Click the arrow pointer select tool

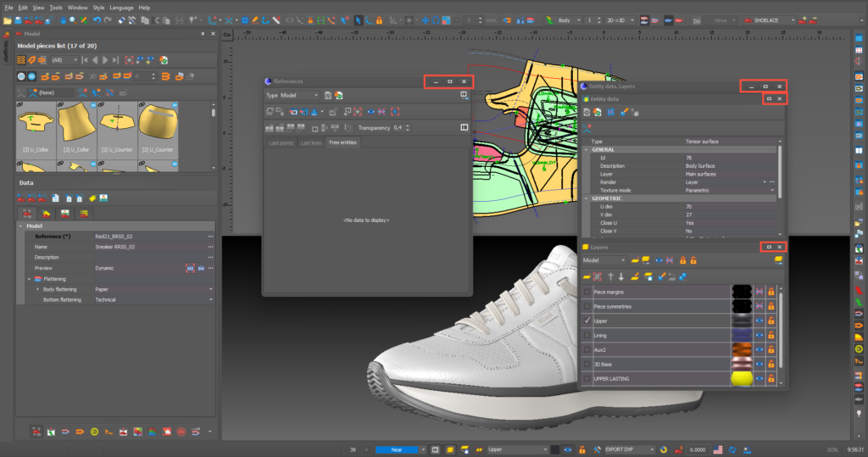click(x=358, y=20)
